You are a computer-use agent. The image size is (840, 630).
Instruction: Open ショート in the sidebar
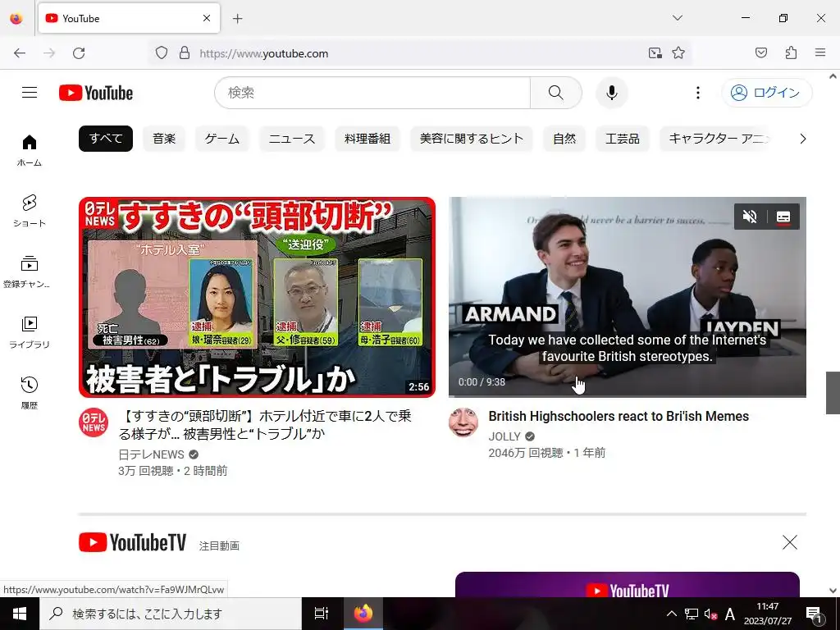point(30,211)
